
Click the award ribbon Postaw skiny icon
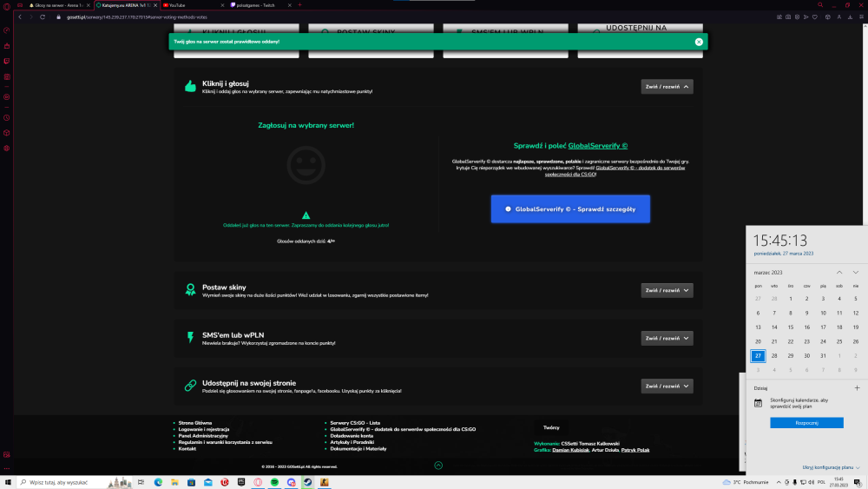[x=190, y=289]
